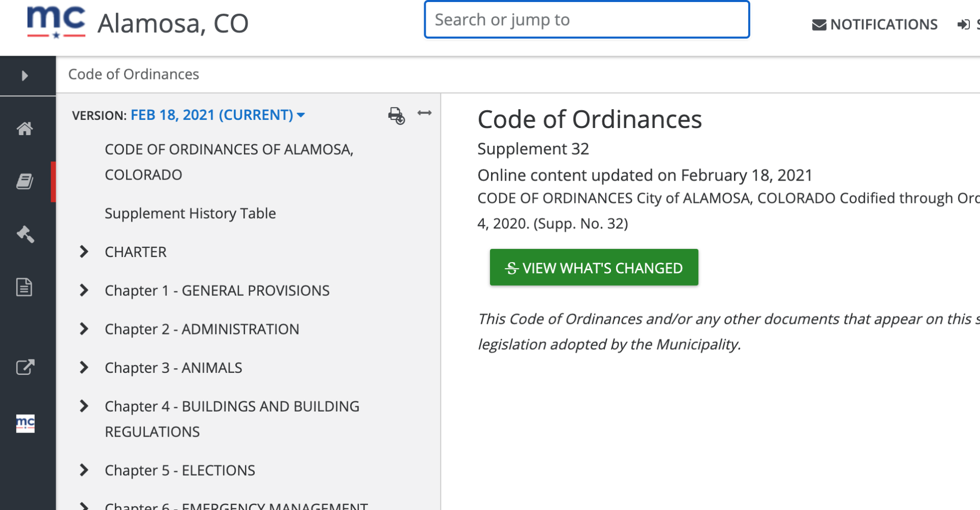Screen dimensions: 980x510
Task: Open the code book icon in sidebar
Action: (24, 181)
